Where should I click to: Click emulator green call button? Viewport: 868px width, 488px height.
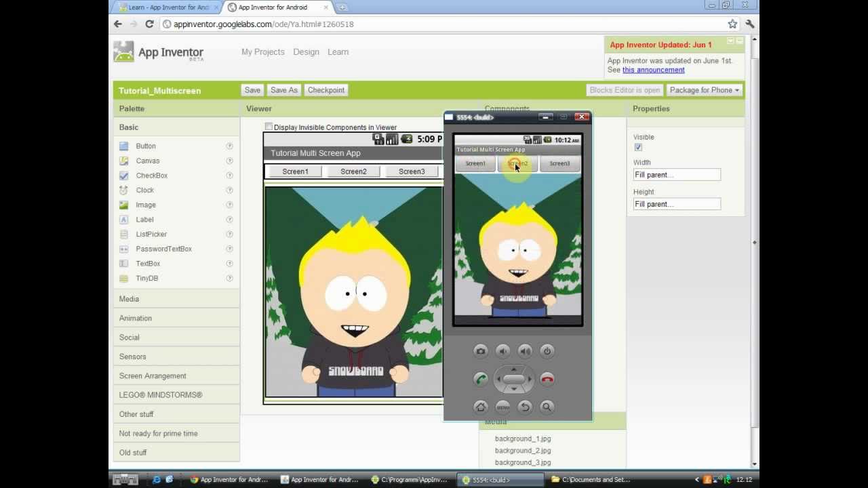(x=481, y=379)
